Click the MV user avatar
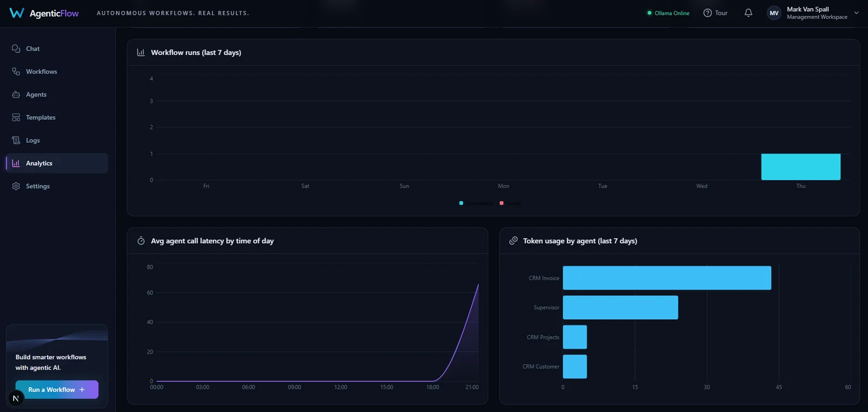The image size is (868, 412). [x=774, y=13]
